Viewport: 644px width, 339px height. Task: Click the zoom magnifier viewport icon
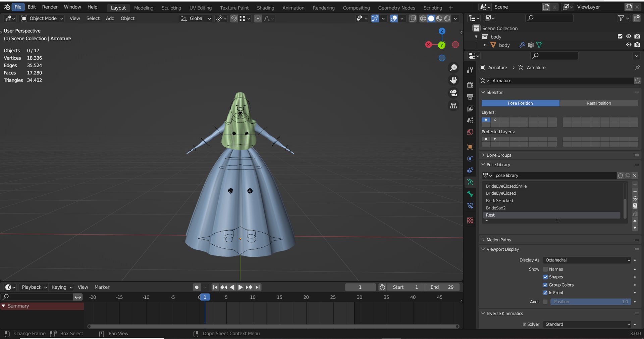point(453,68)
